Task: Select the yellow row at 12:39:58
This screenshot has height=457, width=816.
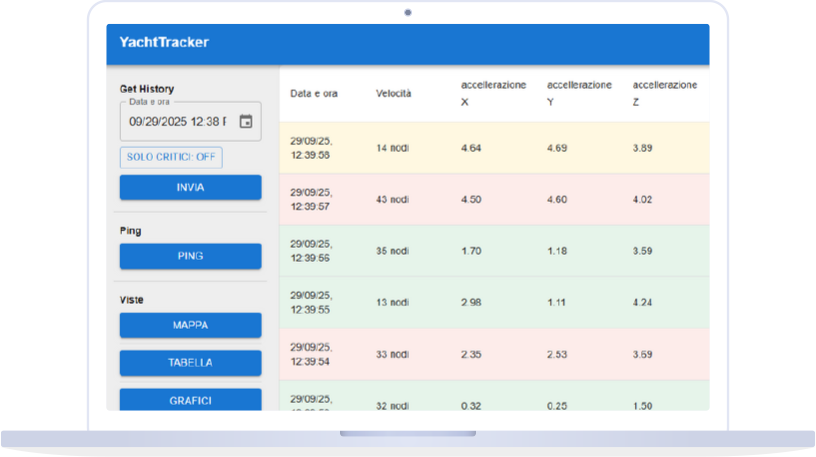Action: tap(494, 148)
